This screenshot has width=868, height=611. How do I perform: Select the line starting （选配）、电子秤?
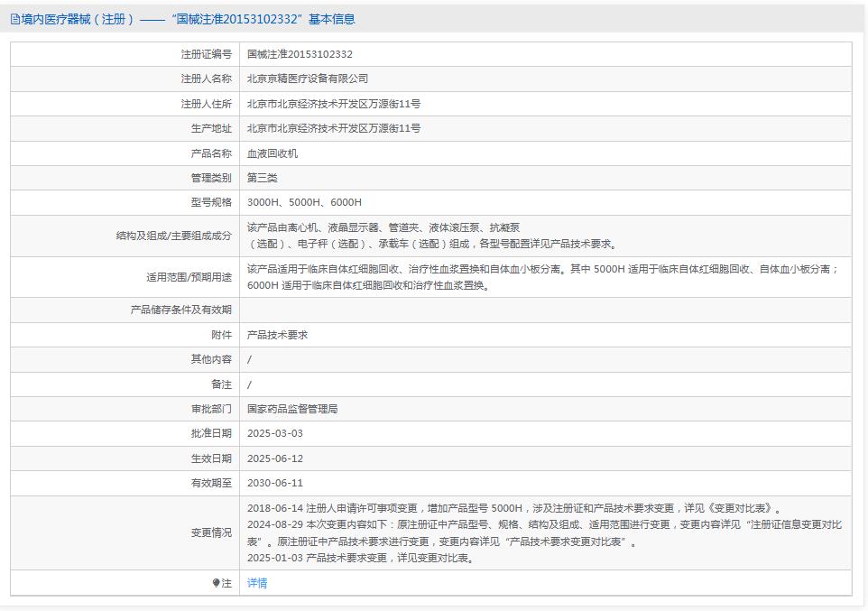433,244
